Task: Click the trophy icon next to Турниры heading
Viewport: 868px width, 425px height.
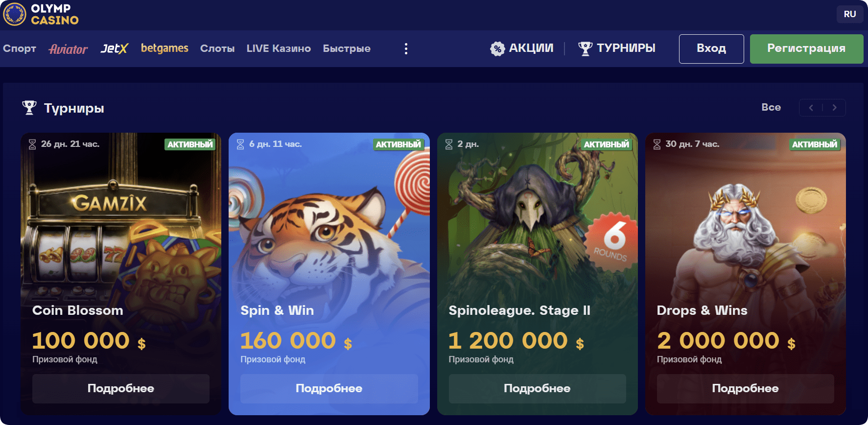Action: 29,108
